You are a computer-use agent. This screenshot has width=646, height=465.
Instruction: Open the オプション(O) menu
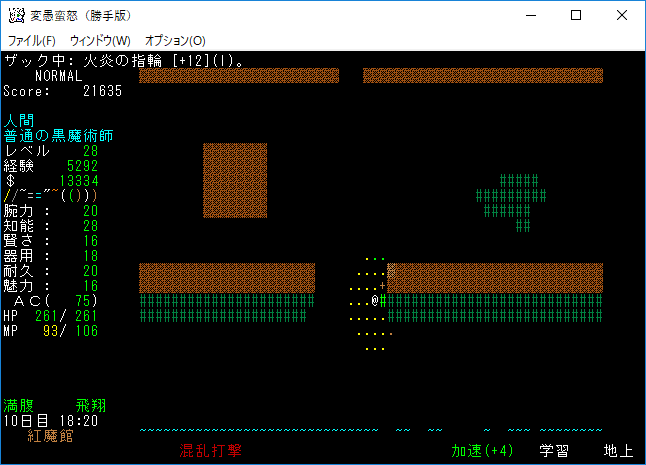coord(175,41)
